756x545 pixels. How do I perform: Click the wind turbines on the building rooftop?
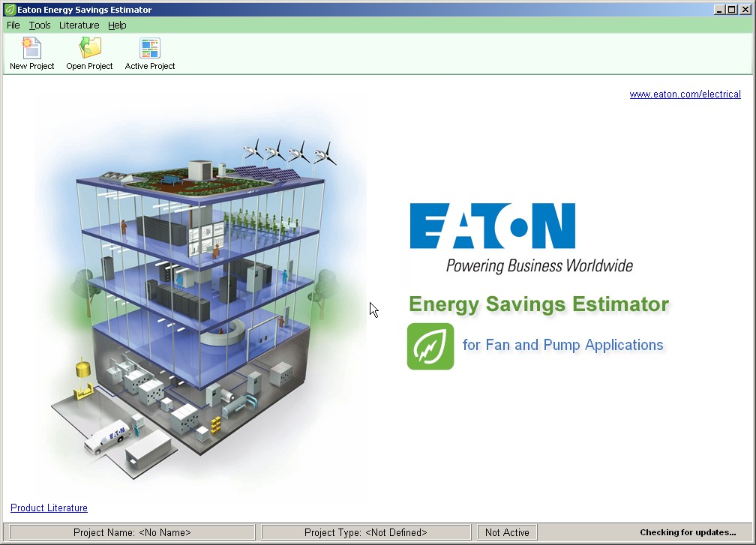coord(289,154)
